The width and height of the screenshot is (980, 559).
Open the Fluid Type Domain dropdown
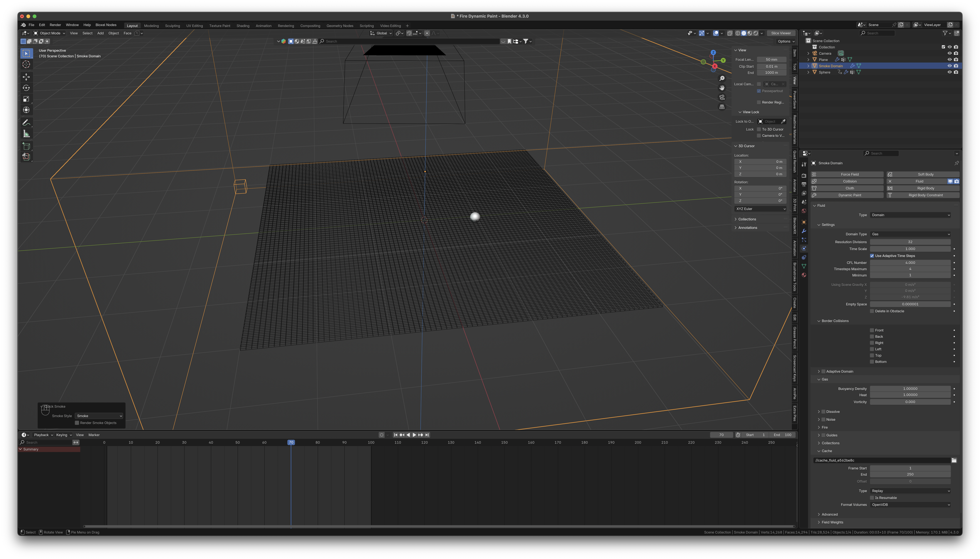tap(910, 215)
